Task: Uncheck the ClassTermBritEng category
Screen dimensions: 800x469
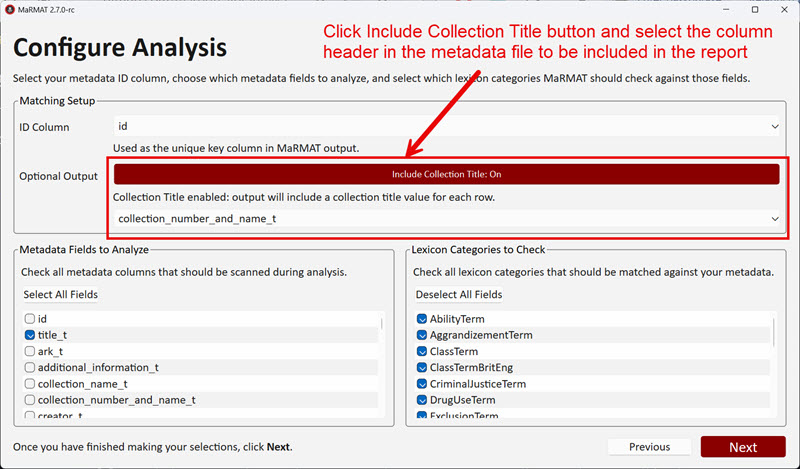Action: (421, 367)
